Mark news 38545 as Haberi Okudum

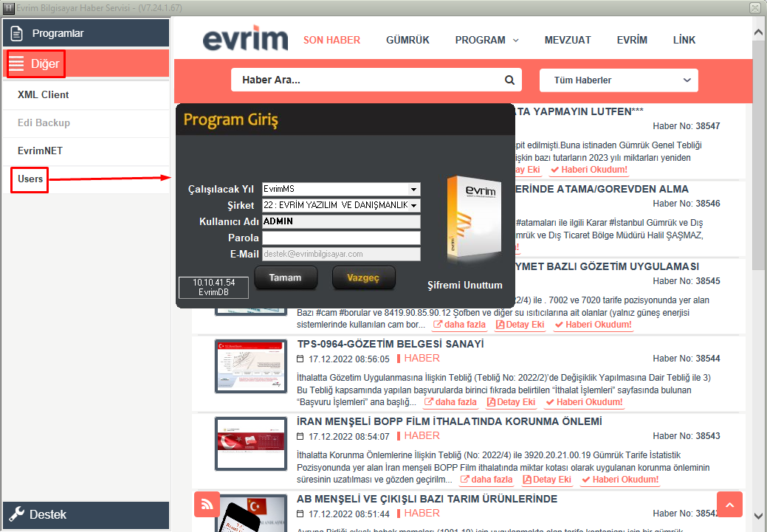point(594,325)
